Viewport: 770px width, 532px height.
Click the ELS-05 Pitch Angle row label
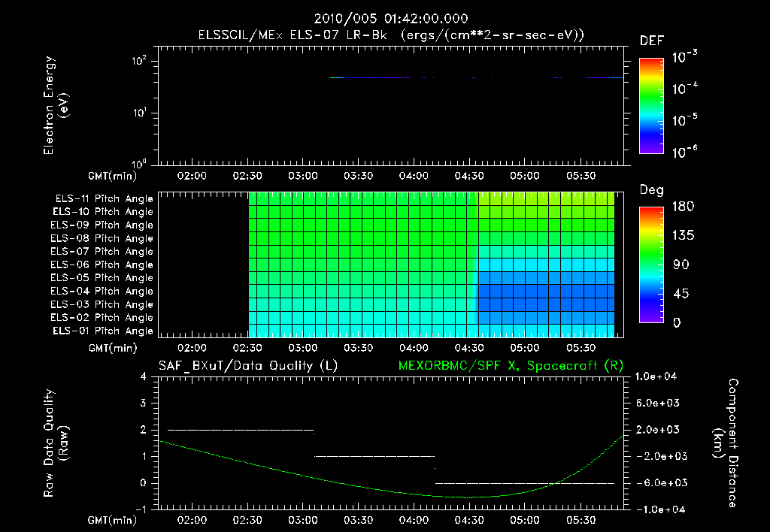102,278
